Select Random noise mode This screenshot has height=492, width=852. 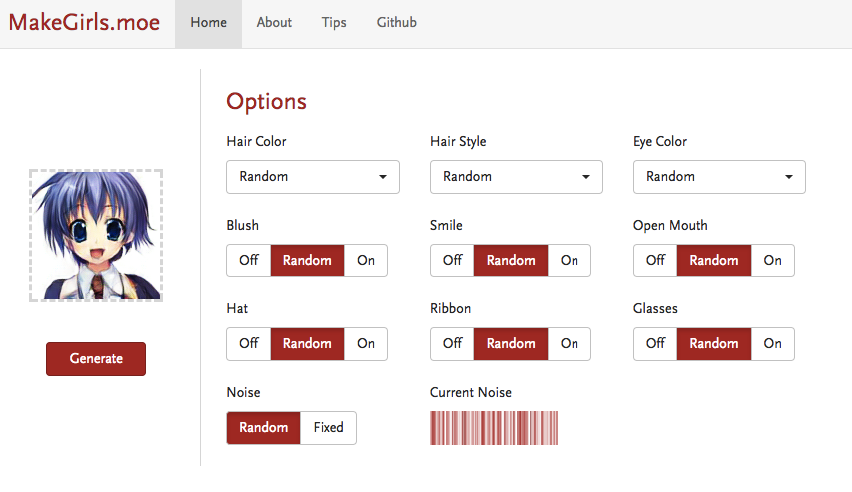(x=263, y=427)
